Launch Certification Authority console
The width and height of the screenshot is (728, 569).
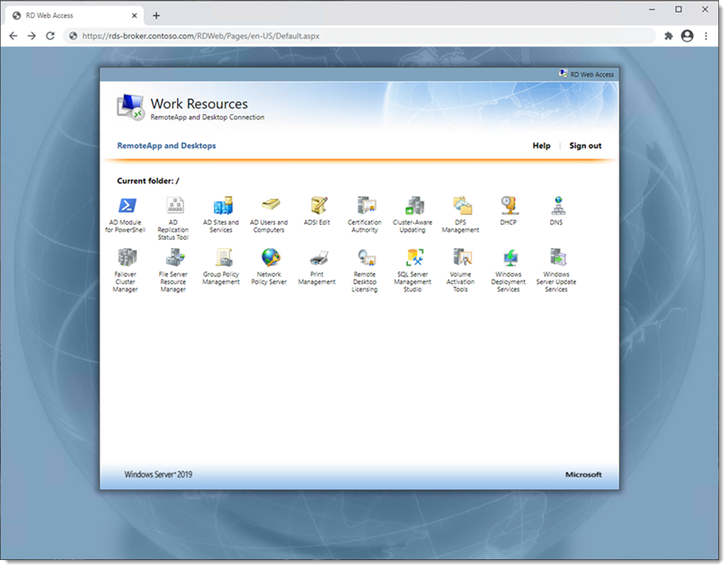[x=366, y=214]
